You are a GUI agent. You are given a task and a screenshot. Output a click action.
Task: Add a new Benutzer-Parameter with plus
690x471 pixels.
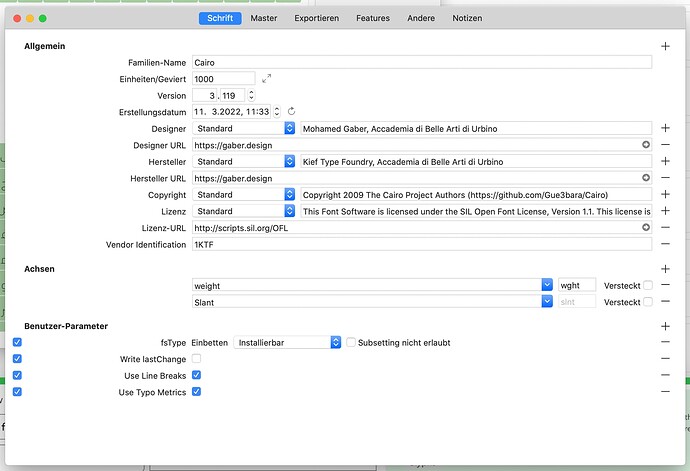[665, 326]
